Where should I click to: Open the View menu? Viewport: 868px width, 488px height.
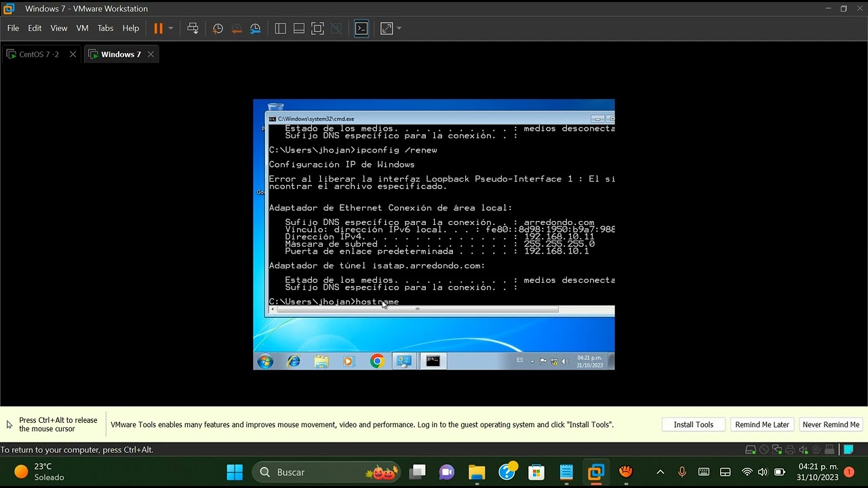click(59, 28)
